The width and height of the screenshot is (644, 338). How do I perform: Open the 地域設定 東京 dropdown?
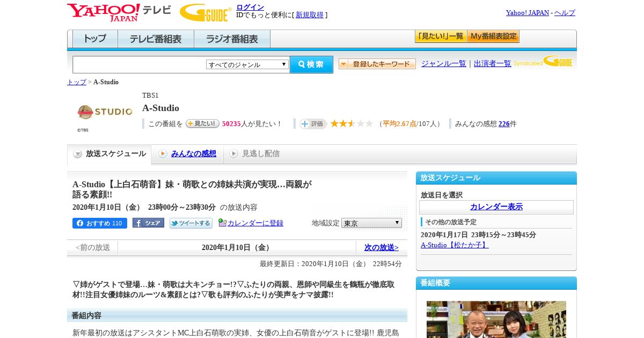coord(371,223)
